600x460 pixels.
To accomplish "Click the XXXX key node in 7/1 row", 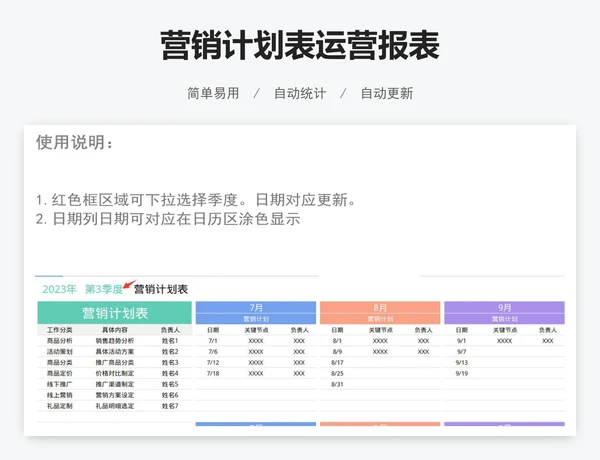I will [x=256, y=341].
